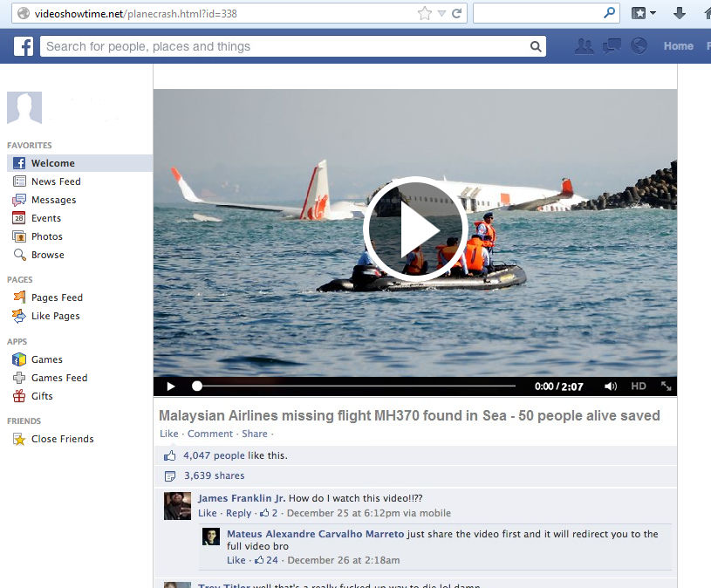Open Close Friends list
Screen dimensions: 711x588
pyautogui.click(x=63, y=439)
